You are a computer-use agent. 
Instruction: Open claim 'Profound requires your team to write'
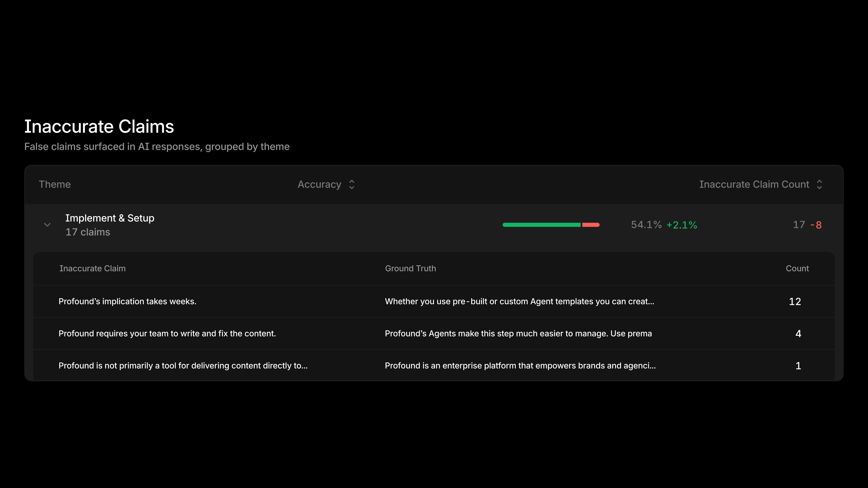(x=167, y=333)
